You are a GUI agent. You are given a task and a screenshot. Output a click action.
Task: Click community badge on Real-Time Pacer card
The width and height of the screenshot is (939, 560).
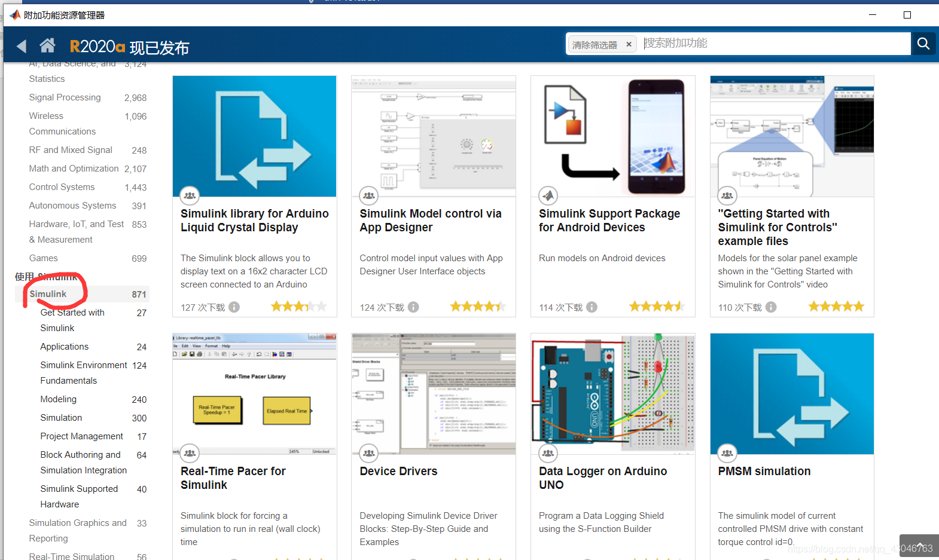[x=190, y=453]
